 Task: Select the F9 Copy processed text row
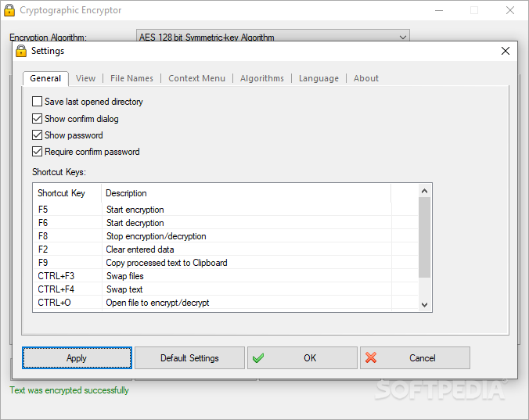click(x=225, y=263)
